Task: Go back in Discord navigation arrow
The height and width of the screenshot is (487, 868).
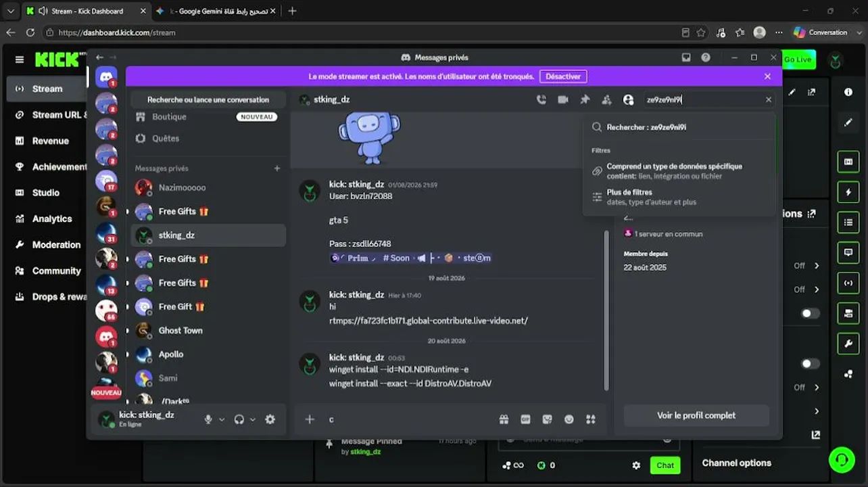Action: pyautogui.click(x=99, y=57)
